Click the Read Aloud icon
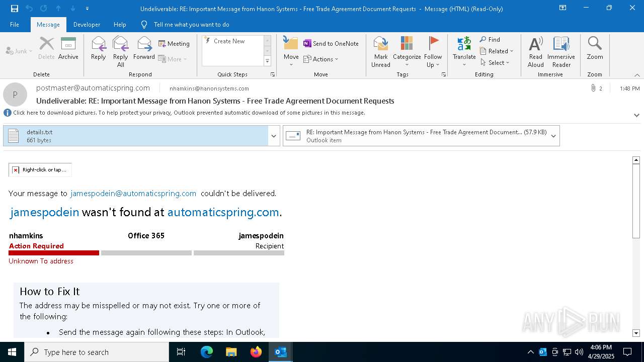Viewport: 644px width, 362px height. pyautogui.click(x=536, y=51)
